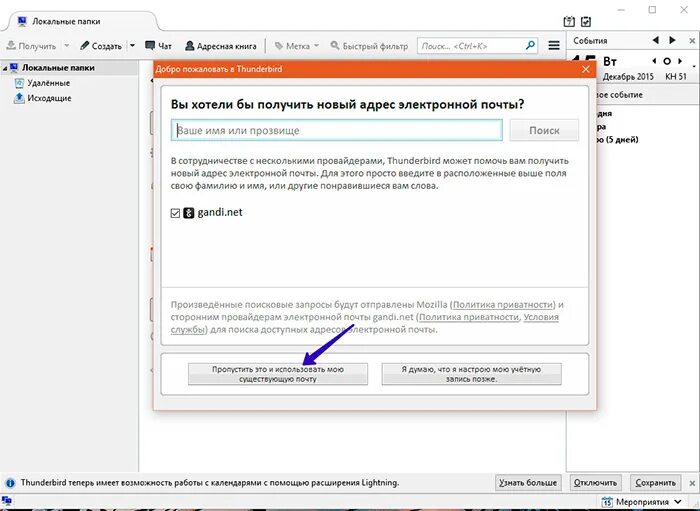Open the Создать dropdown arrow
Image resolution: width=700 pixels, height=511 pixels.
click(132, 46)
